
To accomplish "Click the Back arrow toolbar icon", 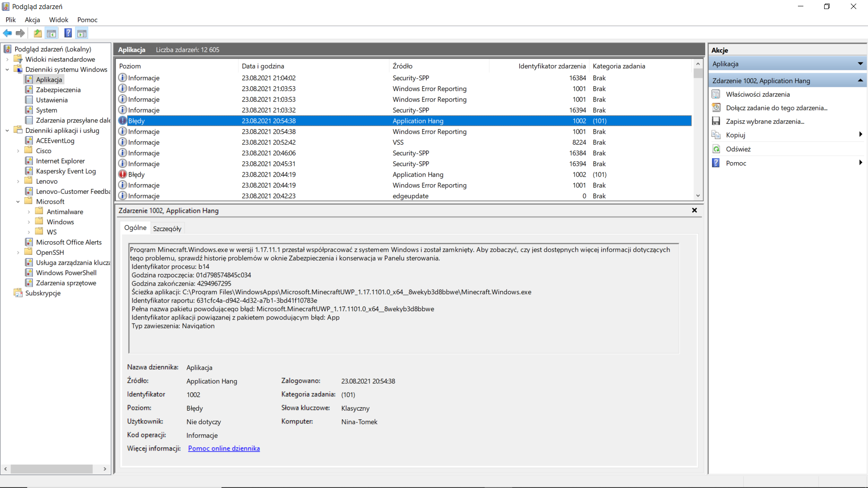I will point(7,33).
